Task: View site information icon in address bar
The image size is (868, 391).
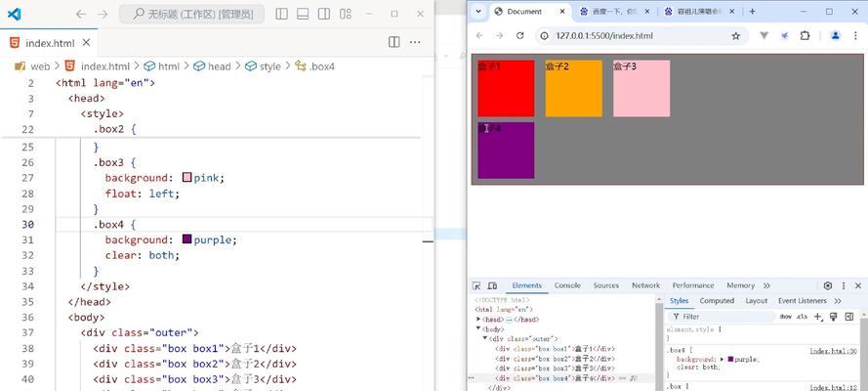Action: click(x=545, y=35)
